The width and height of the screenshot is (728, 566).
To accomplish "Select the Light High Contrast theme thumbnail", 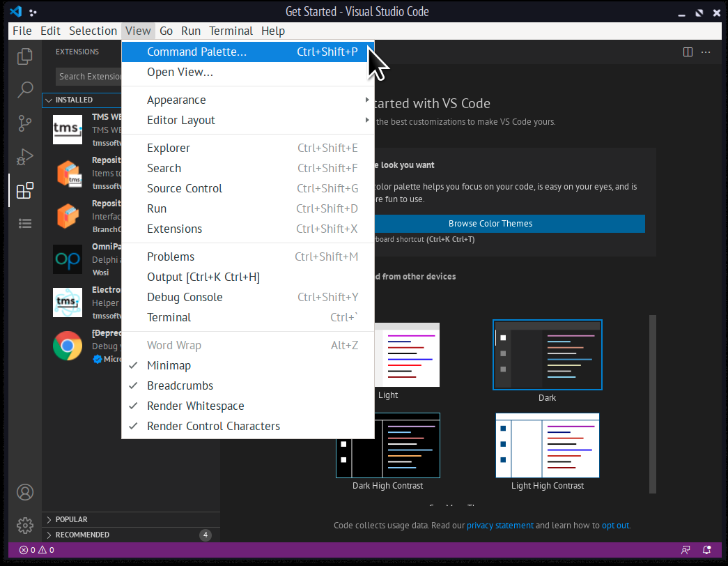I will (x=548, y=445).
